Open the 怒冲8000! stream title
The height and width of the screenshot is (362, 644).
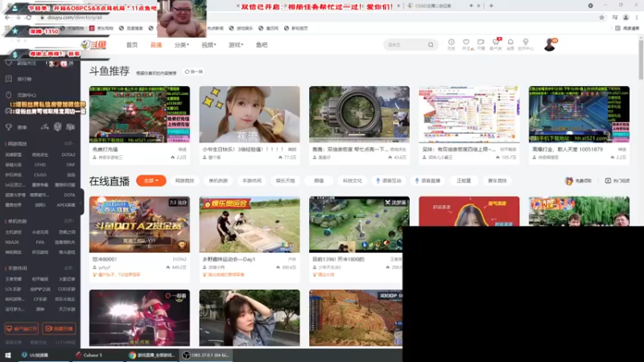pos(105,259)
